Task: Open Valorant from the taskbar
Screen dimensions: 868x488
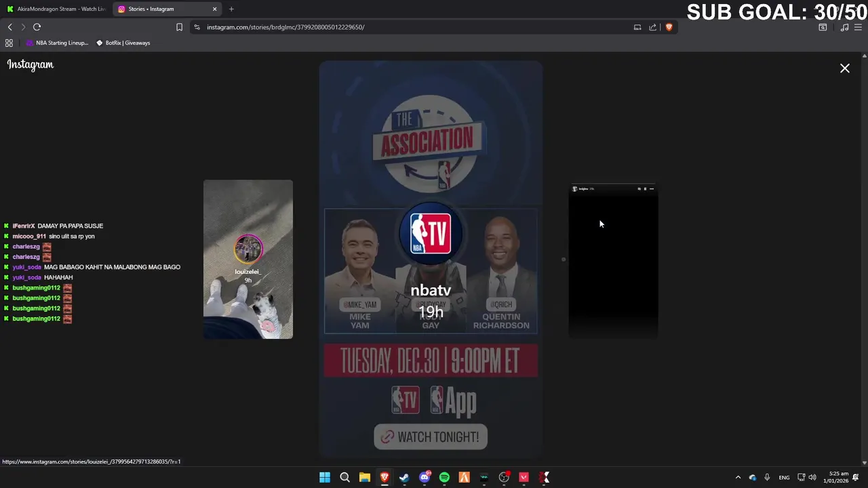Action: (x=524, y=477)
